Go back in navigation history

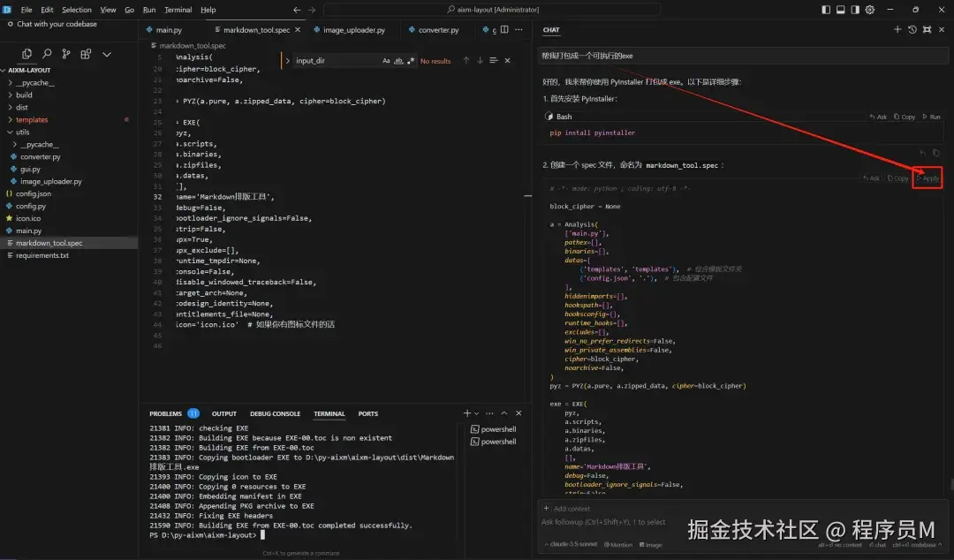[297, 10]
